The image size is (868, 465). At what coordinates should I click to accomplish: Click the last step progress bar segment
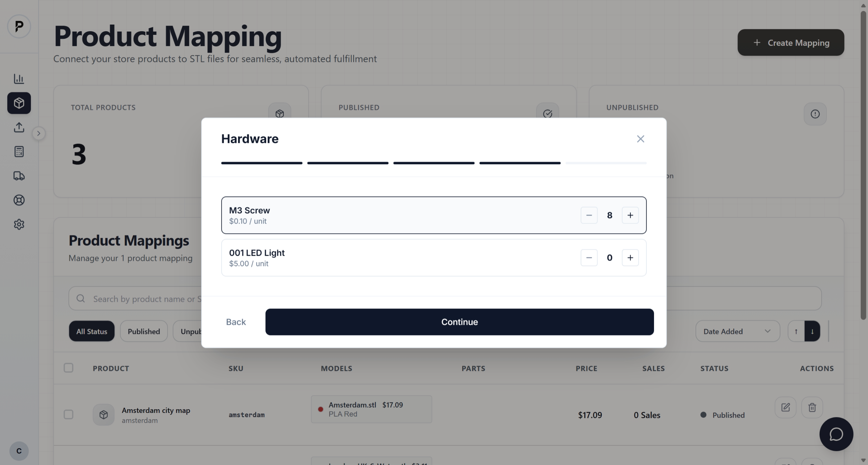(606, 163)
